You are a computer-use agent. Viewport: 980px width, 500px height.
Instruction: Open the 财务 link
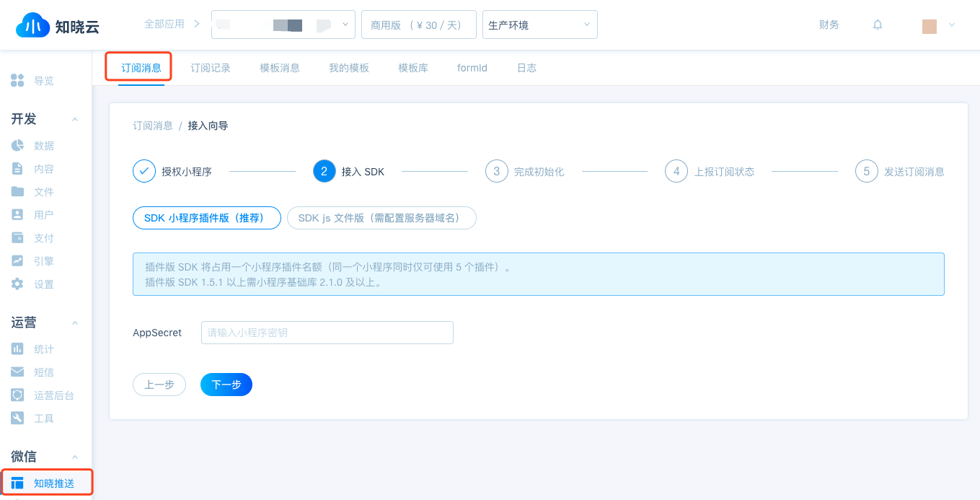point(829,25)
